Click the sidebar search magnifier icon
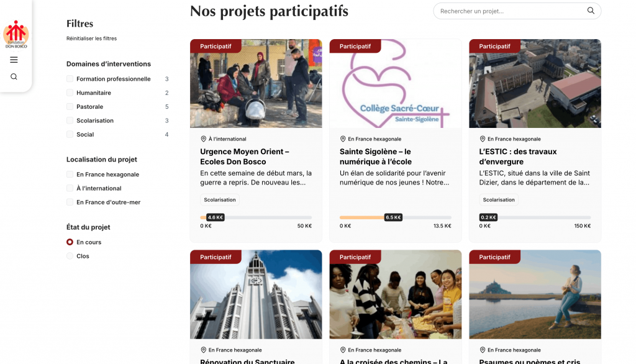This screenshot has height=364, width=636. point(14,76)
